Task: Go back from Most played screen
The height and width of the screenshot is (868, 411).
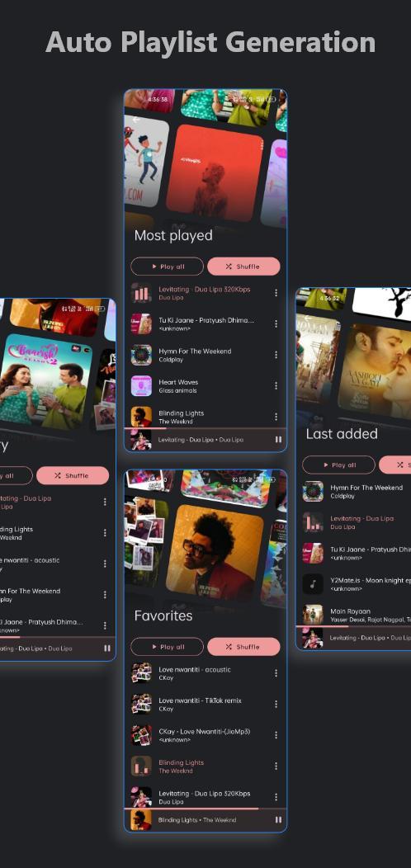Action: tap(136, 120)
